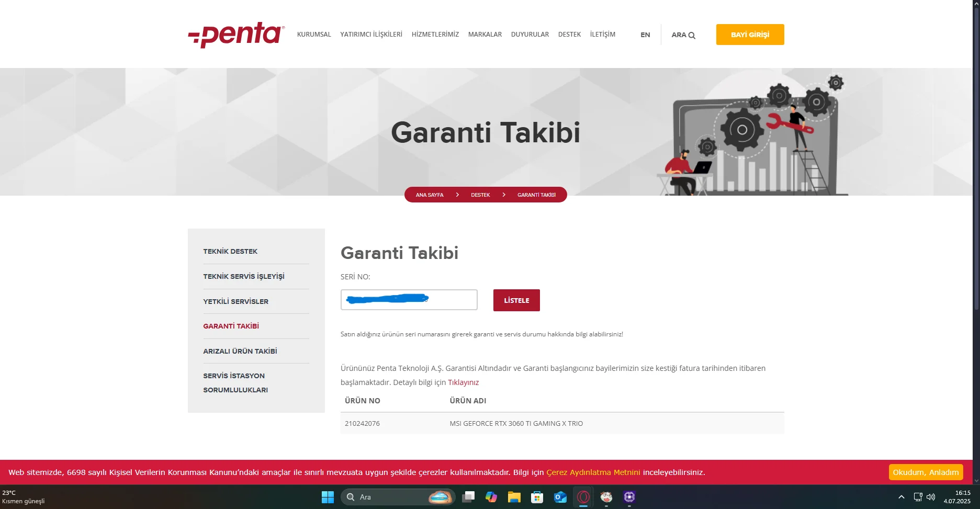Open the Çerez Aydınlatma Metnini link
The image size is (980, 509).
coord(593,472)
